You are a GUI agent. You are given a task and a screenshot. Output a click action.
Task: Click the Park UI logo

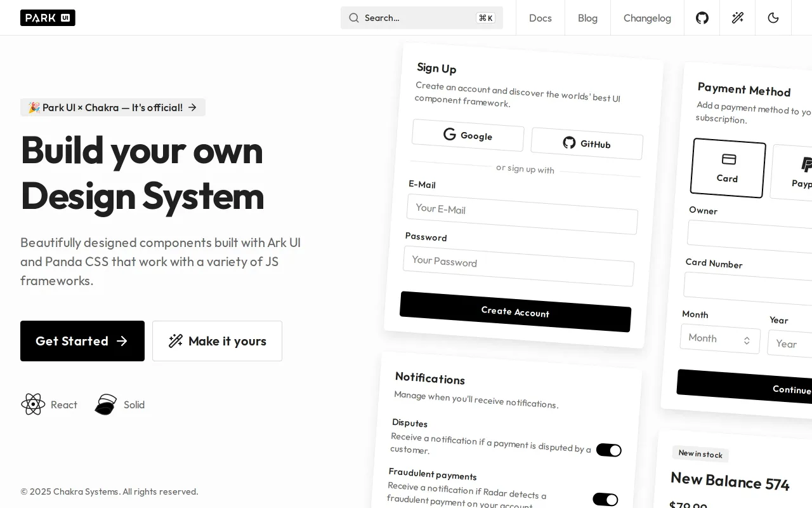pyautogui.click(x=48, y=18)
